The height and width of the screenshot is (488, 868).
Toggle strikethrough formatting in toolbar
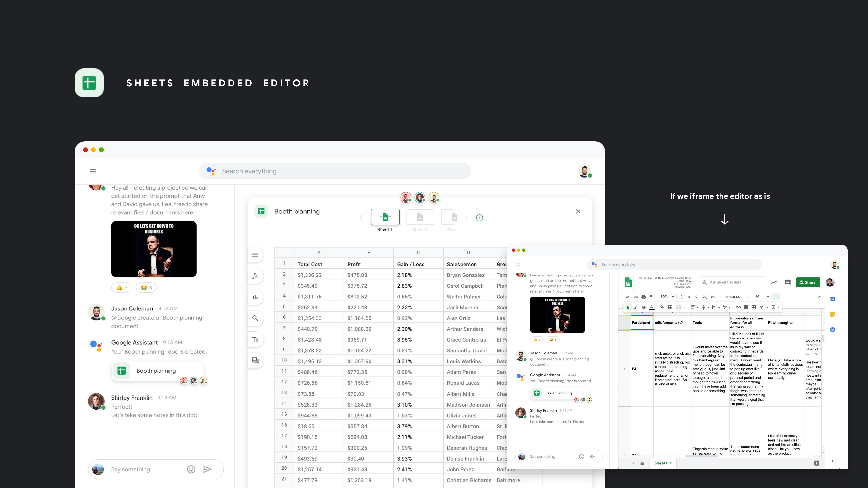click(x=643, y=307)
